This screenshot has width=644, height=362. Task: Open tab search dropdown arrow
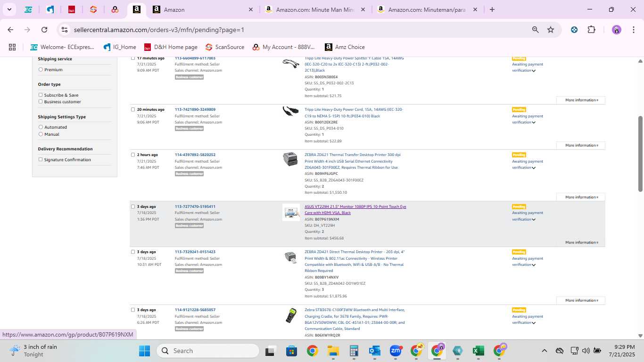[x=9, y=9]
